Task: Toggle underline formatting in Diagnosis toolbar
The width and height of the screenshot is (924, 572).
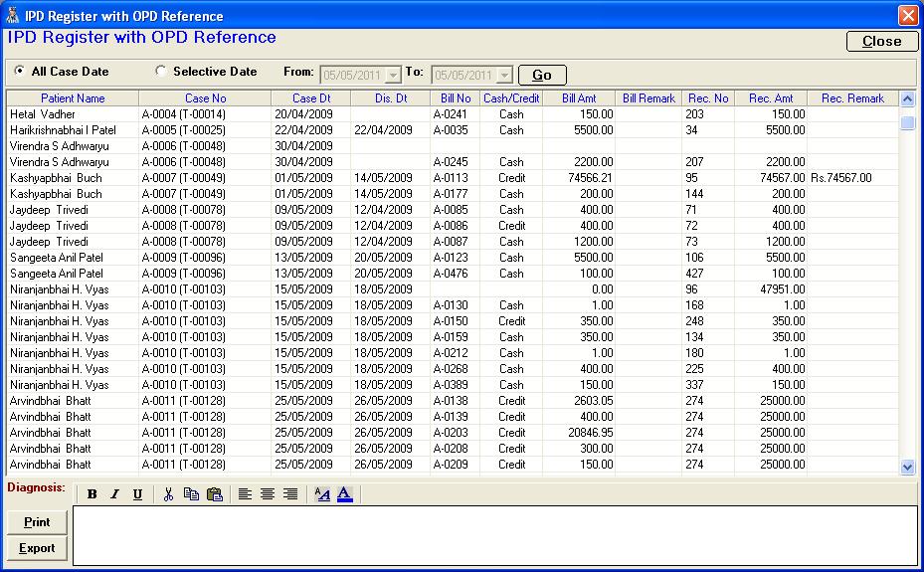Action: [x=137, y=494]
